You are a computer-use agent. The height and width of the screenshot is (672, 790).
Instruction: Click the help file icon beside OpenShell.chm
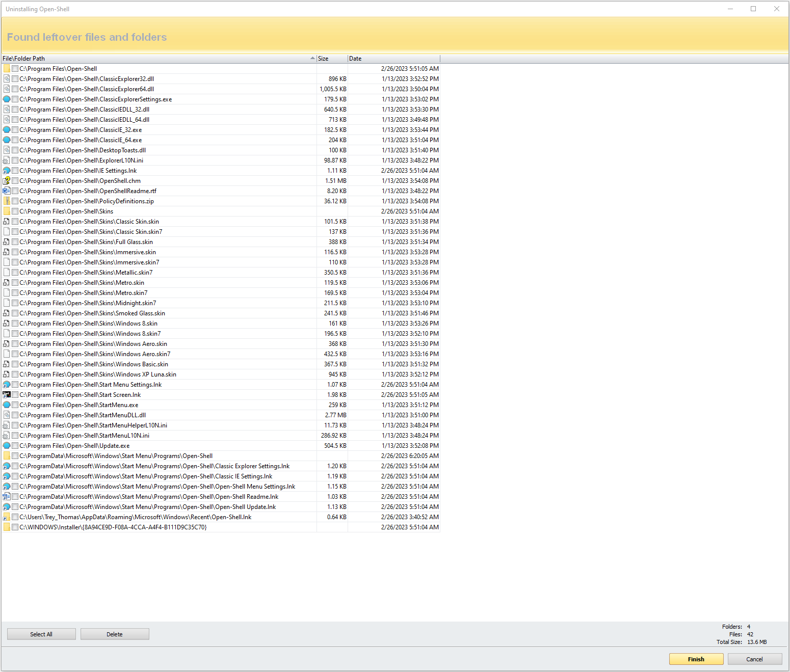pyautogui.click(x=7, y=181)
